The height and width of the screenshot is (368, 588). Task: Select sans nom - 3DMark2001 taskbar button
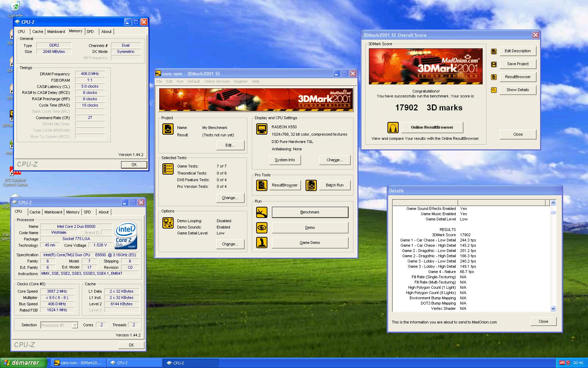point(78,363)
